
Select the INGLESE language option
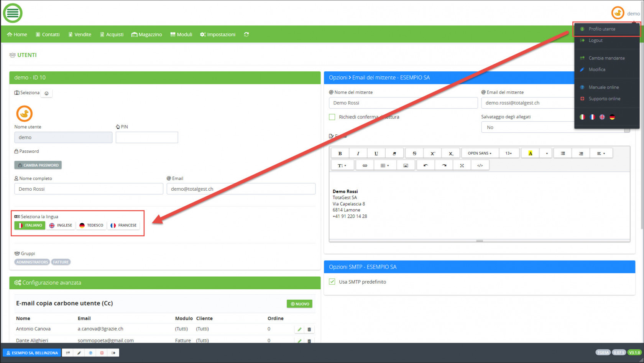point(61,225)
